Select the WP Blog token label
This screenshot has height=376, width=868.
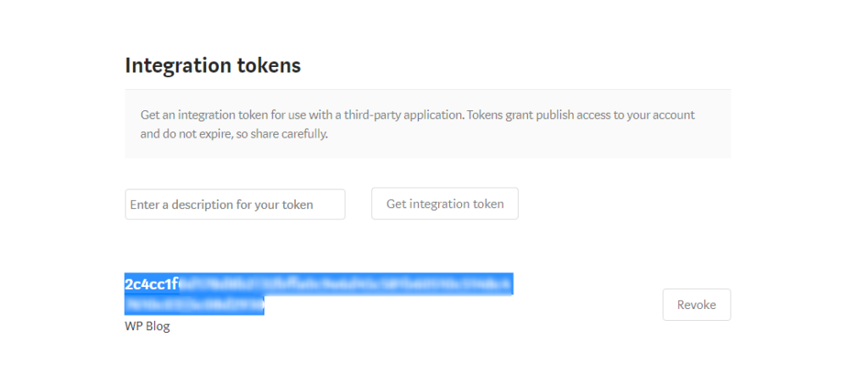tap(147, 326)
